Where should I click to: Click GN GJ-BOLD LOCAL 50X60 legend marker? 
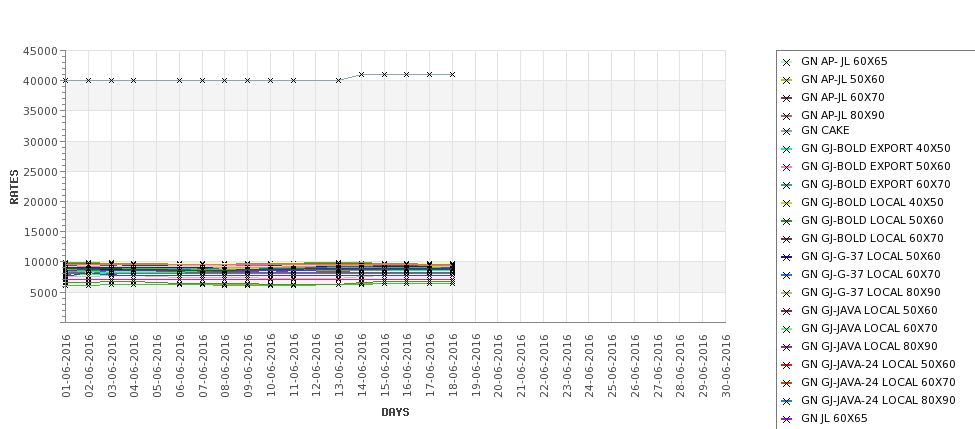(x=787, y=221)
